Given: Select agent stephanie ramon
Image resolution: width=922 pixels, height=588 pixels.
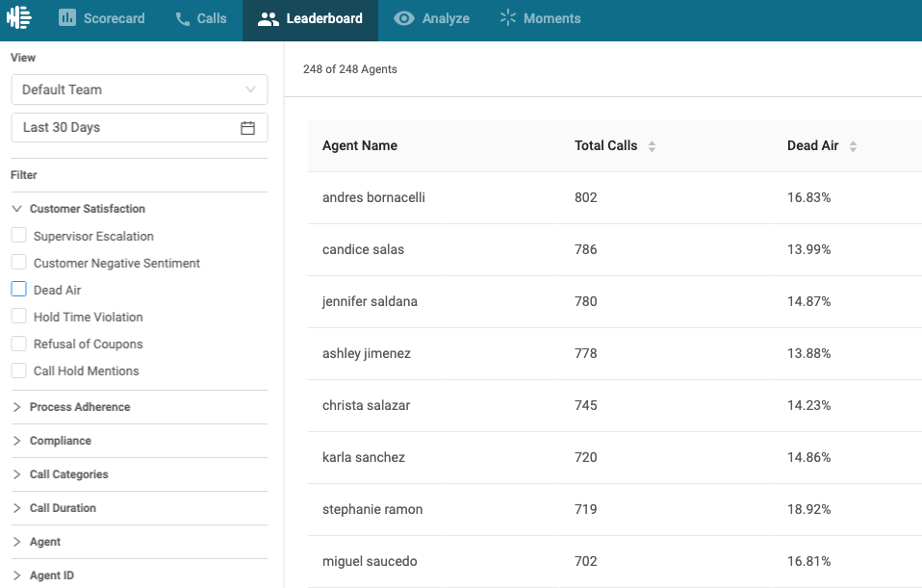Looking at the screenshot, I should (x=614, y=509).
